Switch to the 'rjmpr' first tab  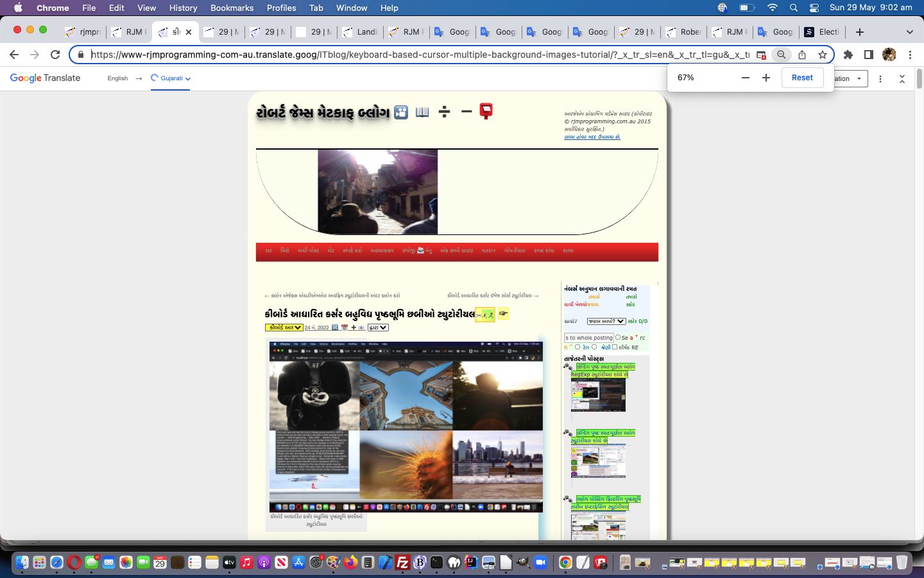pyautogui.click(x=83, y=31)
